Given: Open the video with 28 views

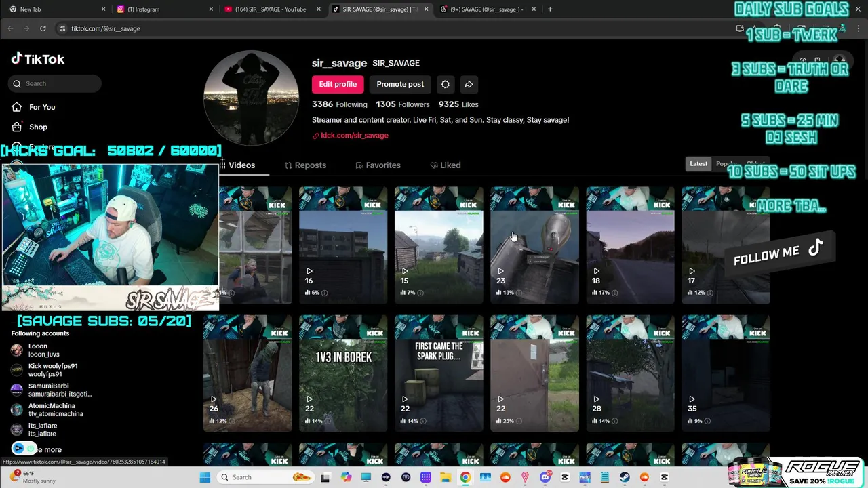Looking at the screenshot, I should (630, 373).
